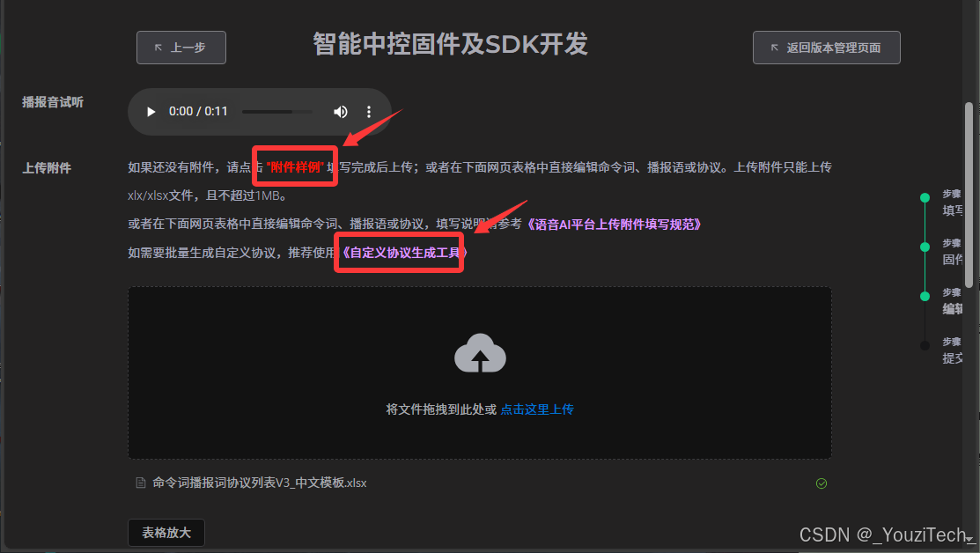Click the green checkmark on the uploaded file

click(x=821, y=483)
